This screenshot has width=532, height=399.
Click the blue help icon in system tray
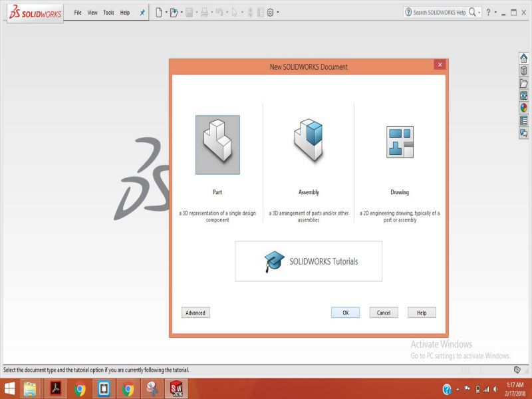[x=447, y=389]
